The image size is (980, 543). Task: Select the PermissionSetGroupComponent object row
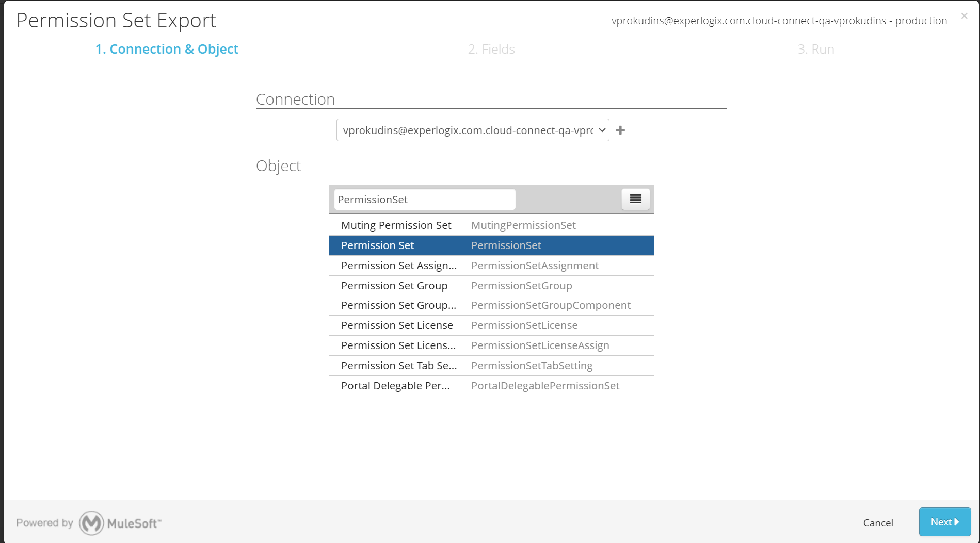pos(491,305)
